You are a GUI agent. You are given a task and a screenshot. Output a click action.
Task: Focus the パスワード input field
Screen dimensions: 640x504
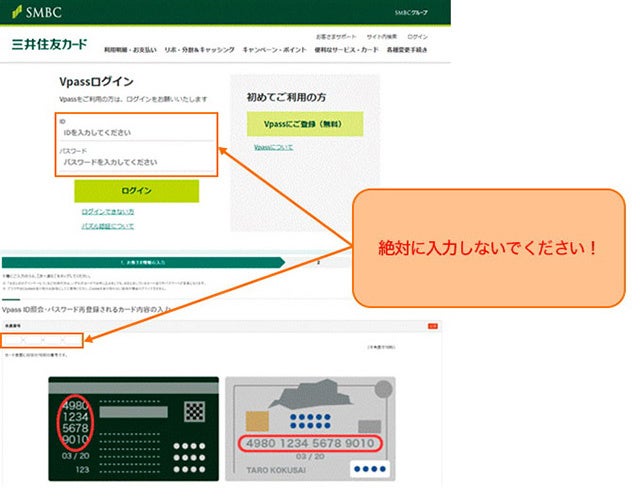click(x=137, y=162)
